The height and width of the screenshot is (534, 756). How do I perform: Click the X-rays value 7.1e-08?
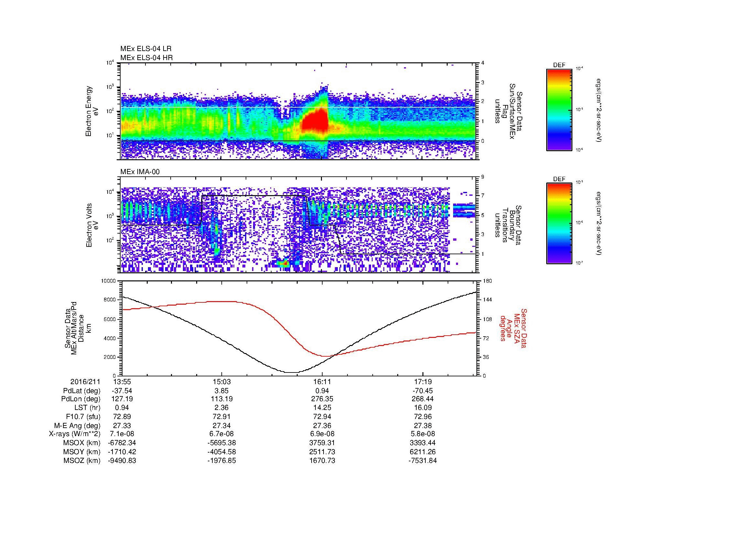coord(122,434)
